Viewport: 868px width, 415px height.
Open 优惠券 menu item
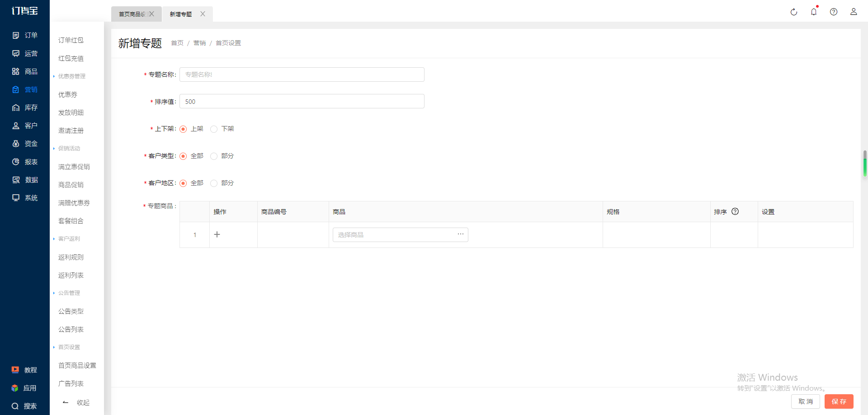tap(68, 94)
